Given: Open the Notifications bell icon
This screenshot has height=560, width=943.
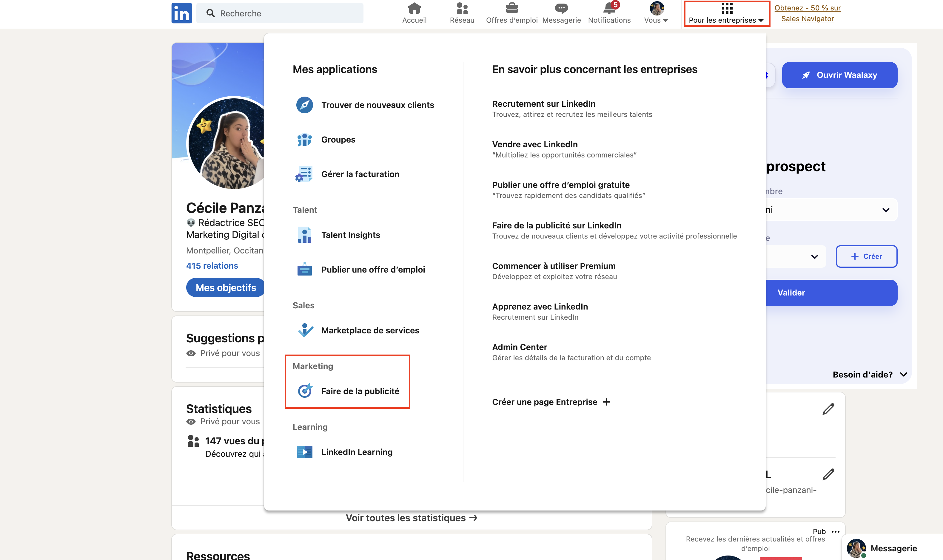Looking at the screenshot, I should coord(610,8).
